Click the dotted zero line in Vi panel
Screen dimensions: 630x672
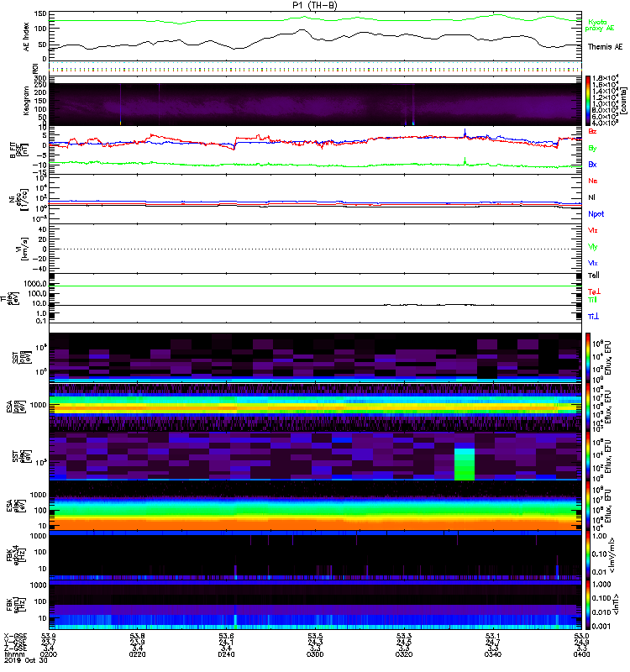pyautogui.click(x=315, y=249)
